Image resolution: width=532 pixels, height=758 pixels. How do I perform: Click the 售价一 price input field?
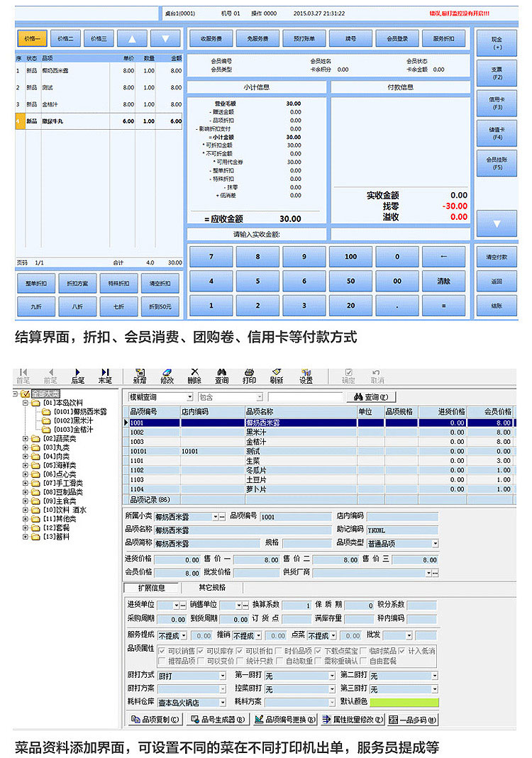[256, 559]
